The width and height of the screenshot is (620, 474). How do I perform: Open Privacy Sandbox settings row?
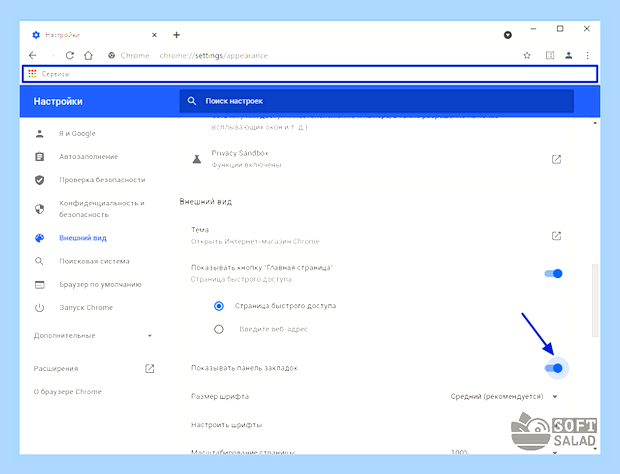[376, 159]
